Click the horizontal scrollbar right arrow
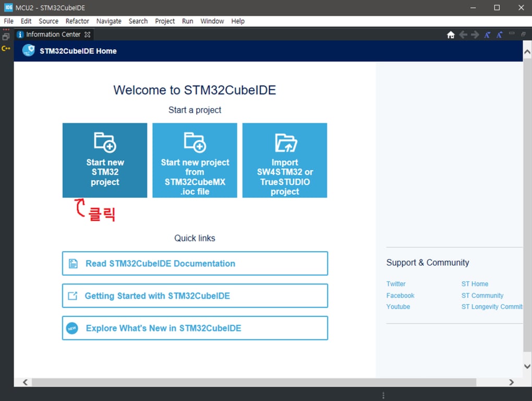This screenshot has height=401, width=532. click(x=511, y=382)
